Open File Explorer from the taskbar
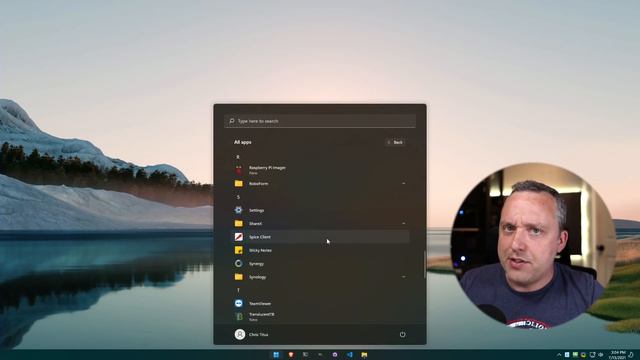Viewport: 640px width, 360px height. pos(364,355)
